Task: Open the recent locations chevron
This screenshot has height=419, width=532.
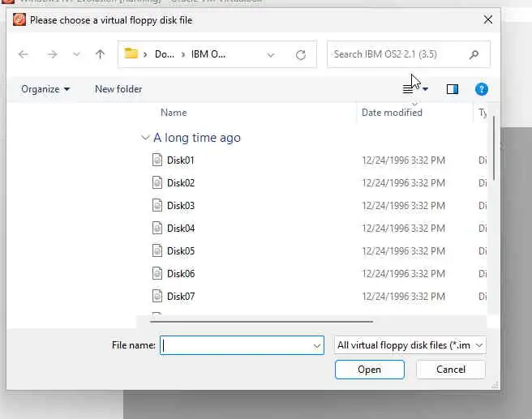Action: (x=77, y=54)
